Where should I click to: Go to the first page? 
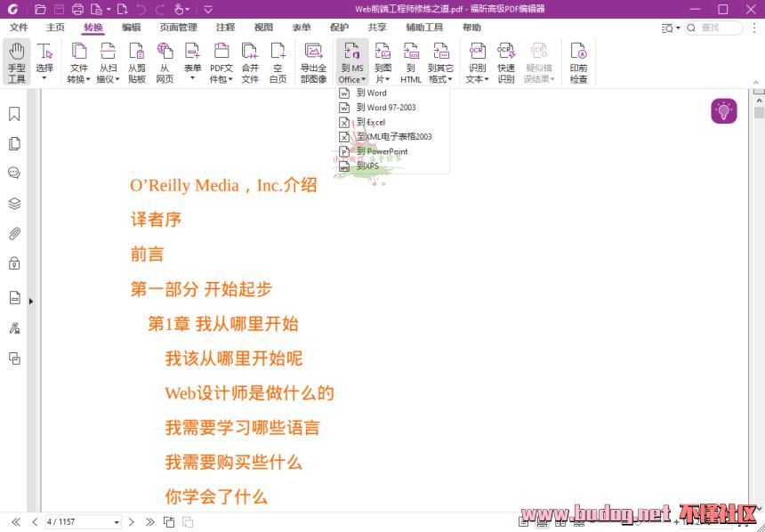coord(16,522)
